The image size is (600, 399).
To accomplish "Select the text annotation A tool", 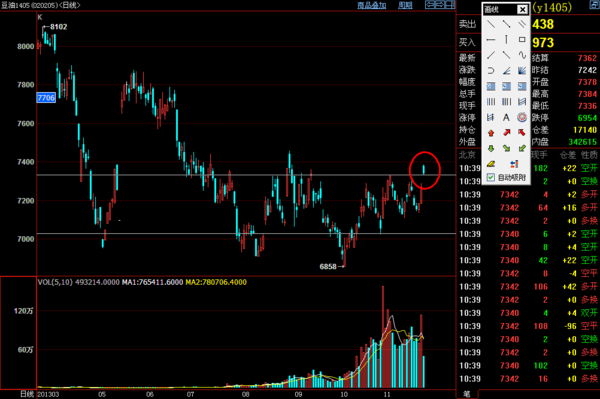I will (x=506, y=117).
